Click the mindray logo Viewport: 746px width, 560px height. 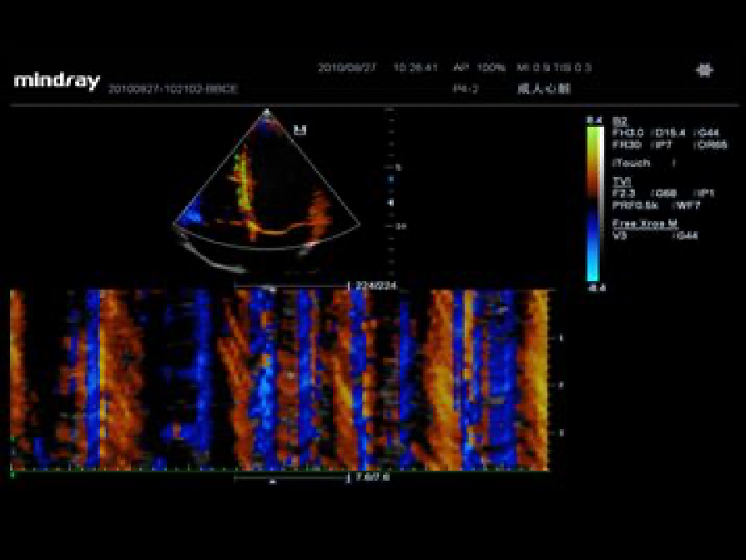coord(57,81)
